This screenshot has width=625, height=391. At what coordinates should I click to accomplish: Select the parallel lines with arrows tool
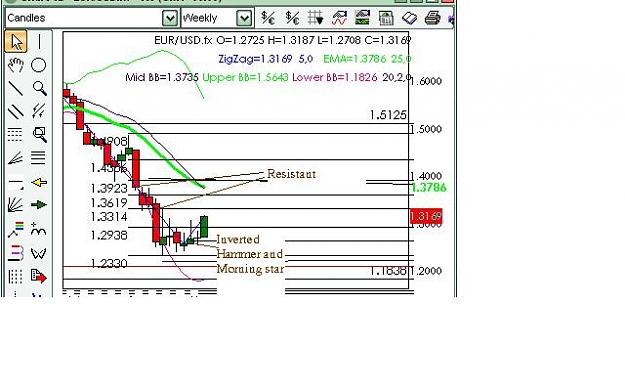pyautogui.click(x=39, y=111)
